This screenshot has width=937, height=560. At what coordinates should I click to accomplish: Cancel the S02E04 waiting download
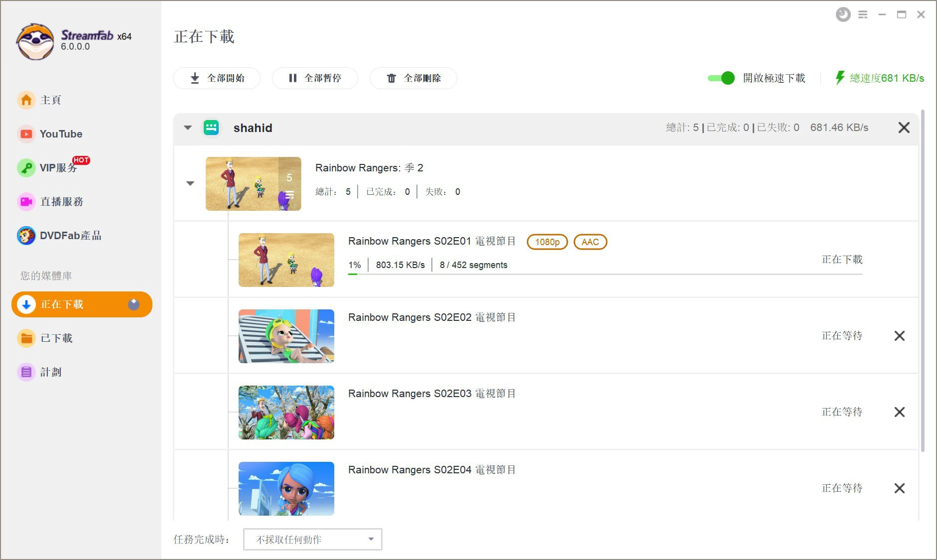pos(899,488)
